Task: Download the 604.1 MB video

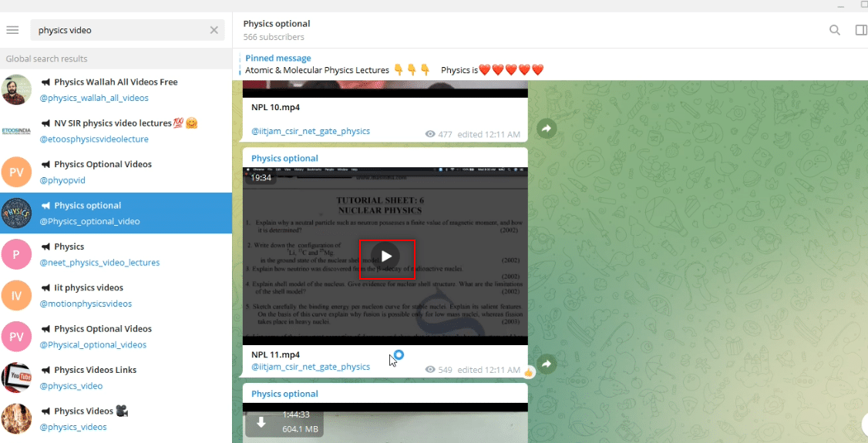Action: pos(261,422)
